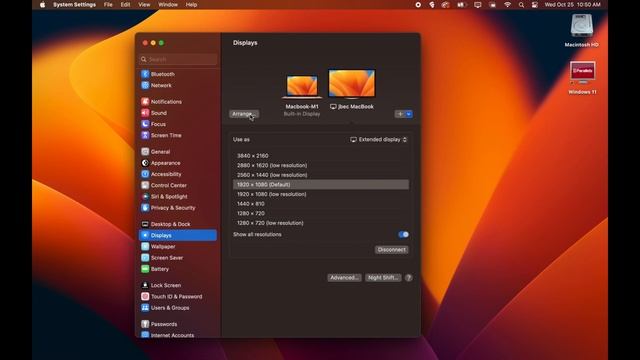This screenshot has height=360, width=640.
Task: Toggle Show all resolutions switch
Action: (x=403, y=234)
